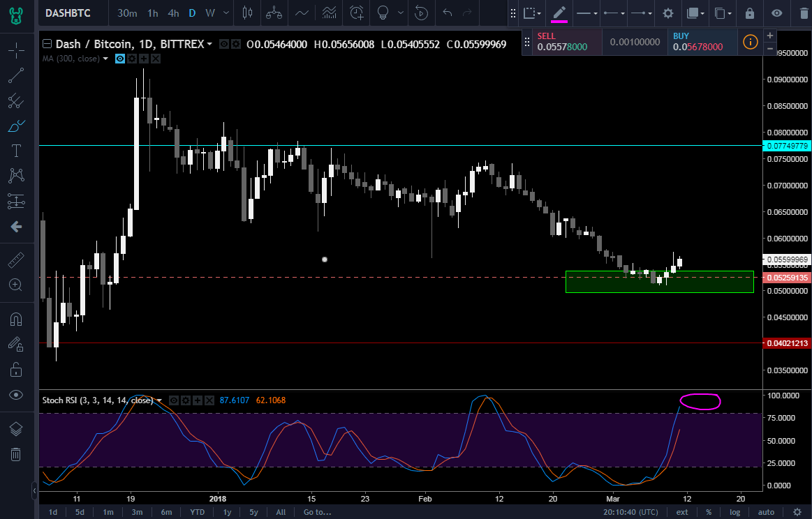Select the text annotation tool

(16, 151)
